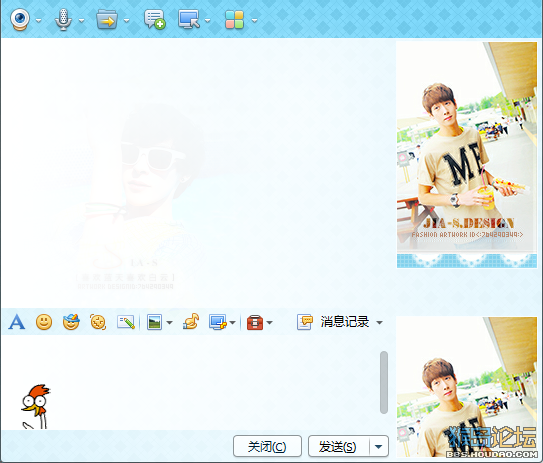Click the chicken emoticon in the input box

point(36,406)
